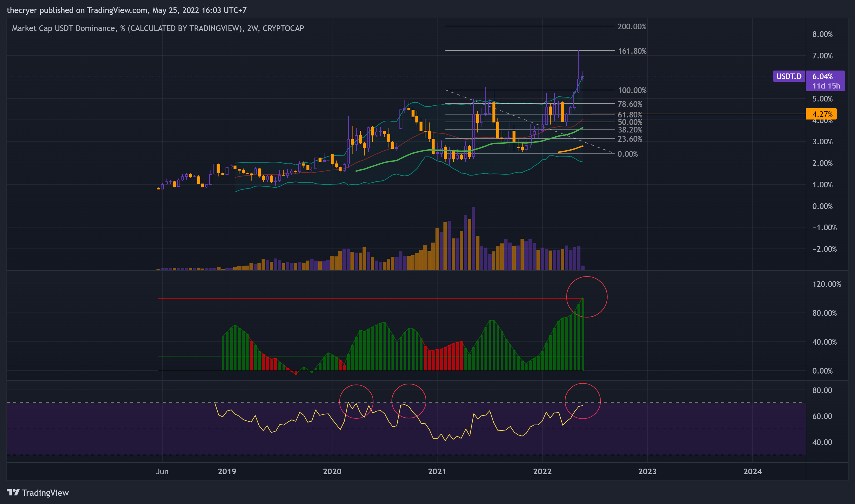Click the 200.00% Fibonacci level label
Viewport: 855px width, 504px height.
click(x=632, y=27)
